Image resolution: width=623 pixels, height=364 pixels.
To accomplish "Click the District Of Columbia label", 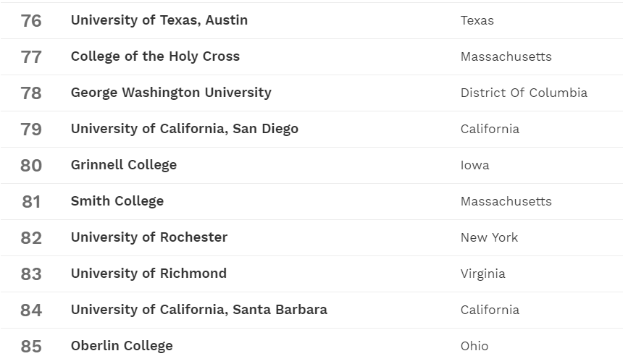I will click(524, 93).
